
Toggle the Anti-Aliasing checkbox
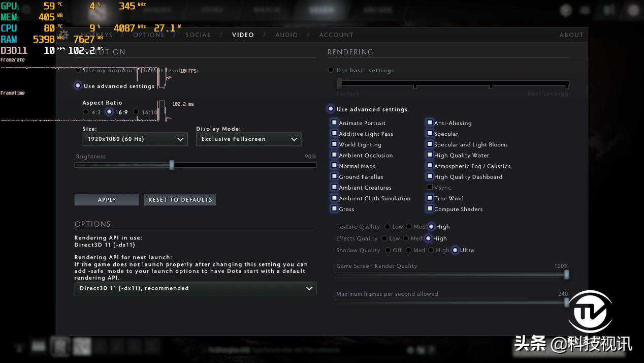point(430,123)
